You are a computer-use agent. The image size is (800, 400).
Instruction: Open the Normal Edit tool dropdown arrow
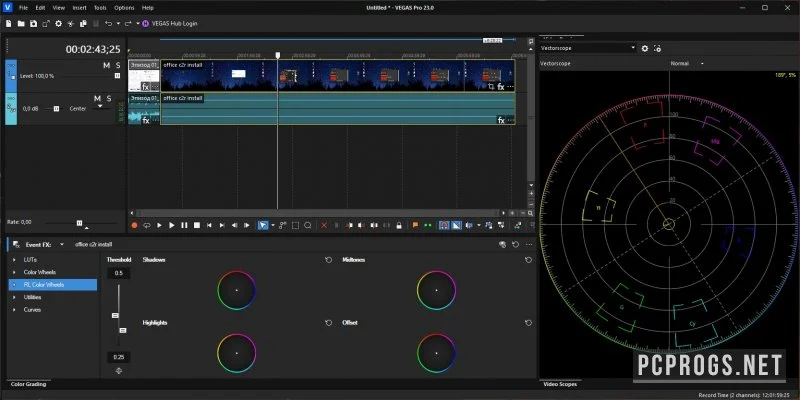[x=273, y=225]
